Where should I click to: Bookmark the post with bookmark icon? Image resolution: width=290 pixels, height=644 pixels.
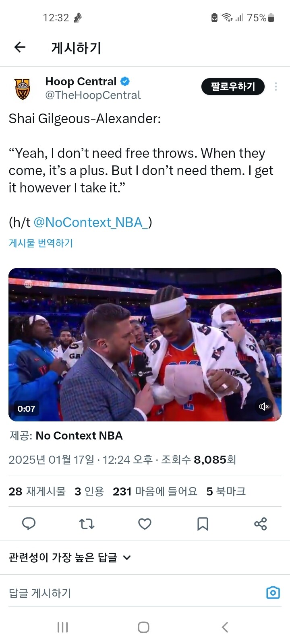[x=203, y=524]
